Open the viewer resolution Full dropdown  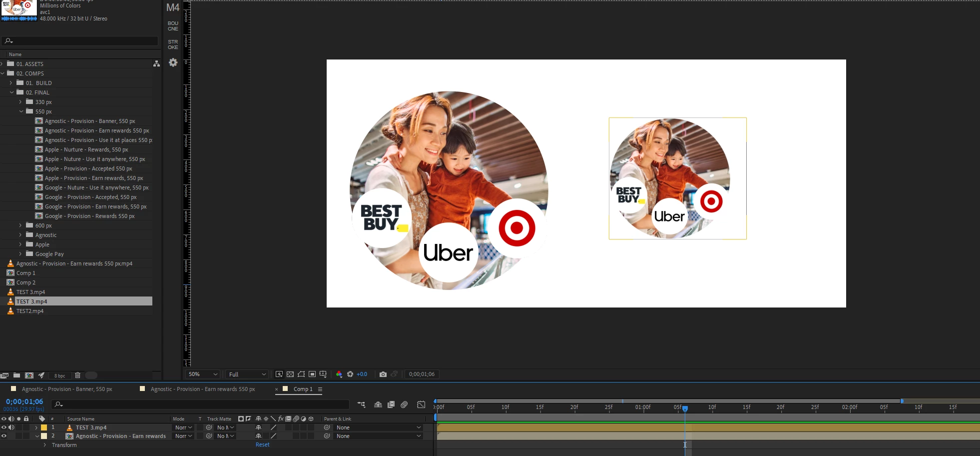click(247, 374)
